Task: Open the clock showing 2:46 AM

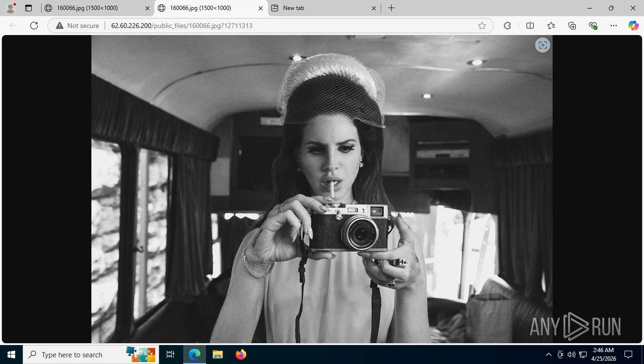Action: pos(603,355)
